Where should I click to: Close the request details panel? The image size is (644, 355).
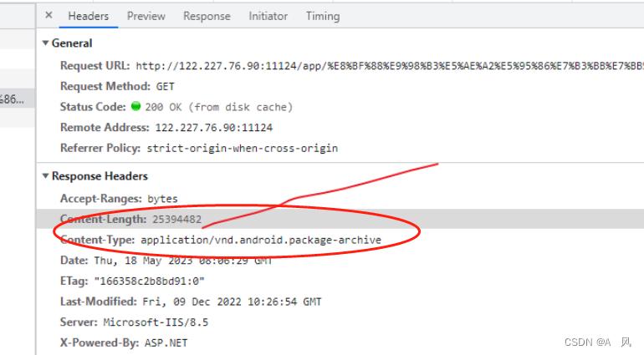pos(49,15)
